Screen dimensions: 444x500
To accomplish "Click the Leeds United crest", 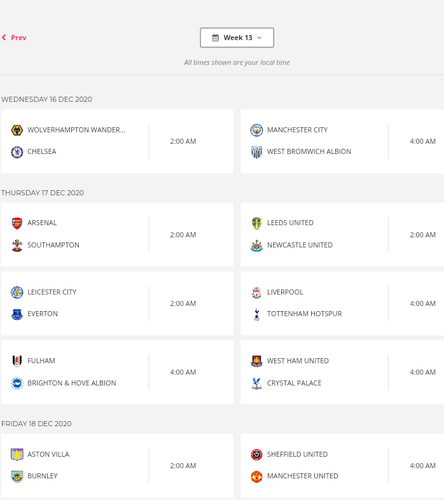I will tap(257, 223).
